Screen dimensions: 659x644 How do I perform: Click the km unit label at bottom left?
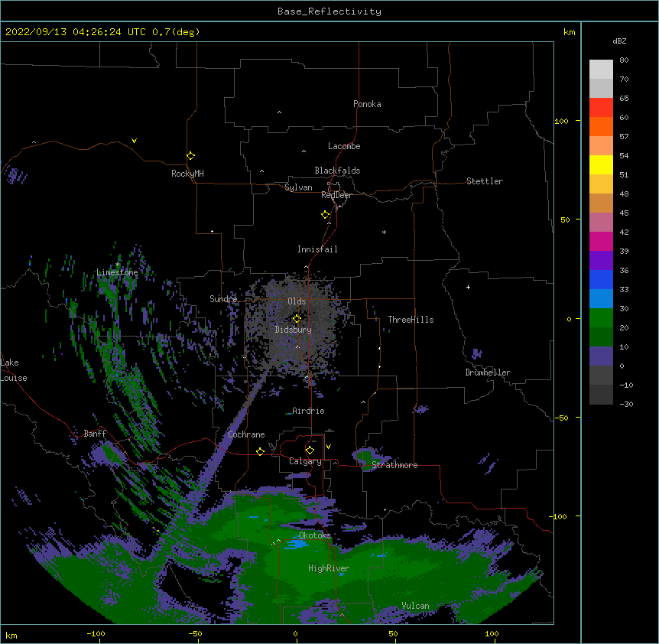point(11,636)
